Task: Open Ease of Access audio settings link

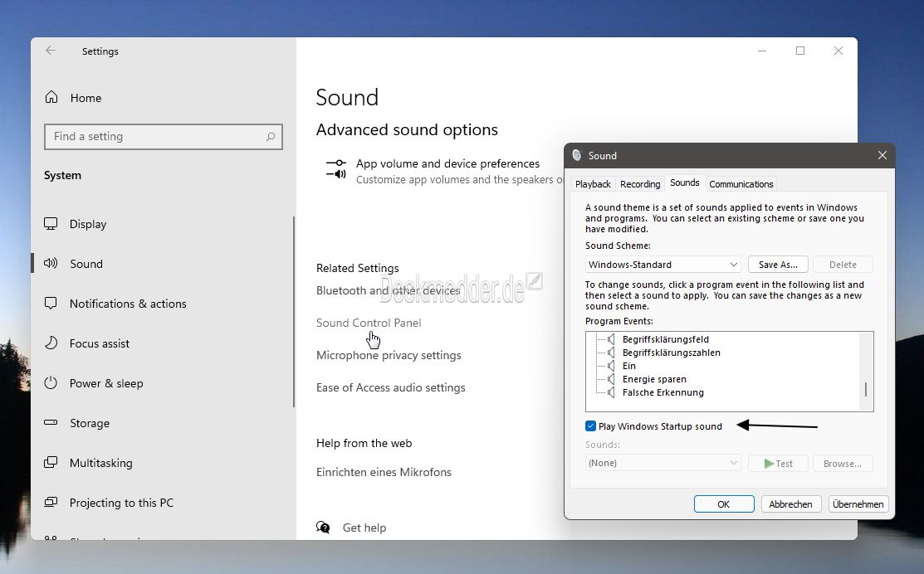Action: (391, 387)
